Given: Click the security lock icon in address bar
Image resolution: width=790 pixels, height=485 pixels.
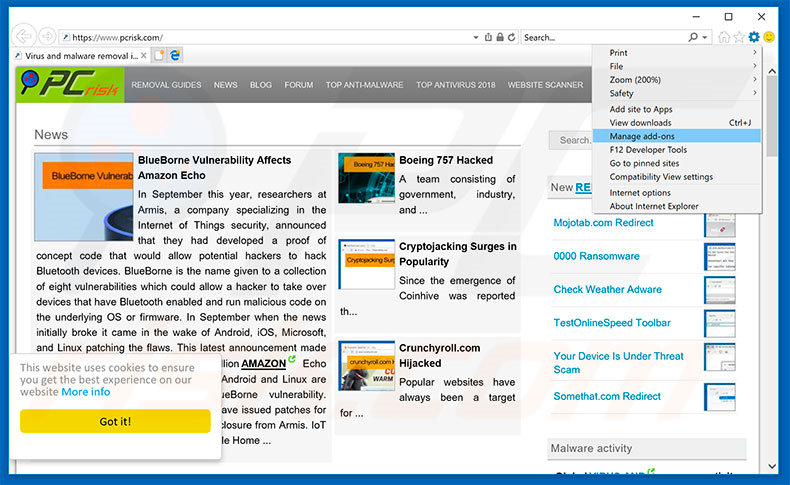Looking at the screenshot, I should point(500,37).
